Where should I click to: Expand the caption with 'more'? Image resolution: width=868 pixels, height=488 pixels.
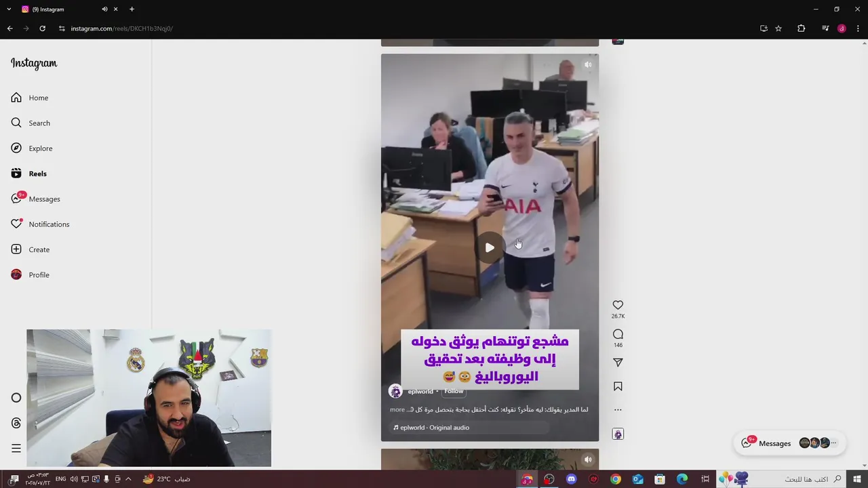pos(397,409)
